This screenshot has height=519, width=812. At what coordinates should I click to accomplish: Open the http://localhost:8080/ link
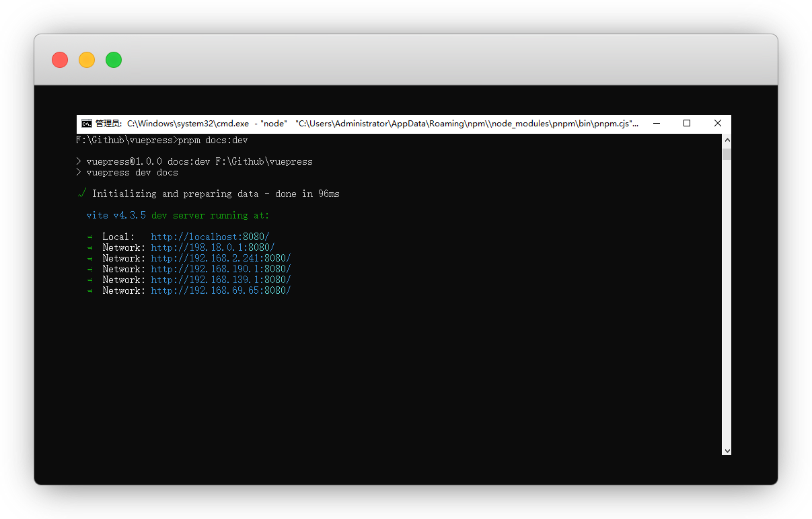coord(210,237)
